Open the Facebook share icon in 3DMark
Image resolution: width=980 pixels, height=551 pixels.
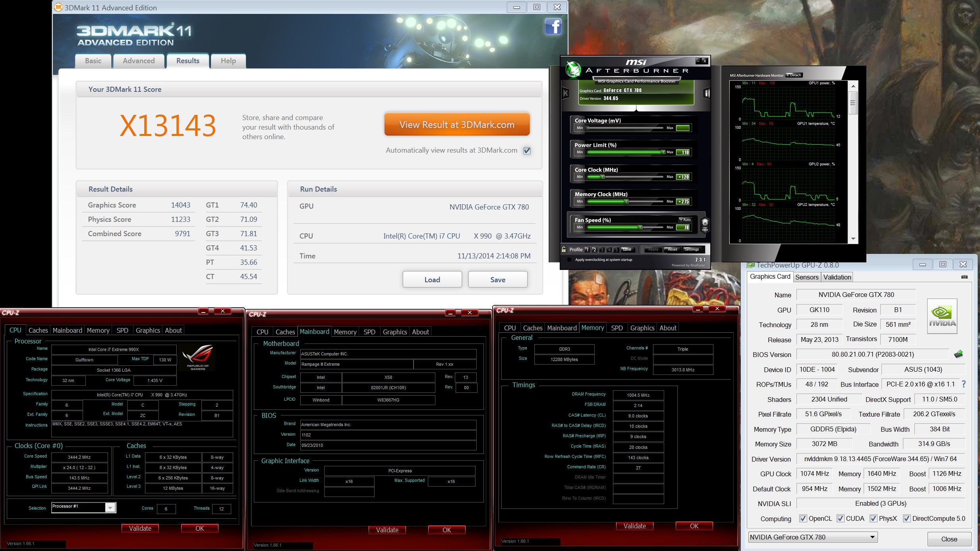coord(553,27)
